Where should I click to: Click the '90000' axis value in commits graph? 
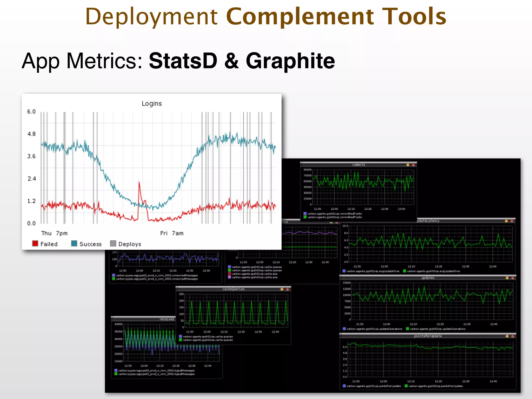point(308,170)
